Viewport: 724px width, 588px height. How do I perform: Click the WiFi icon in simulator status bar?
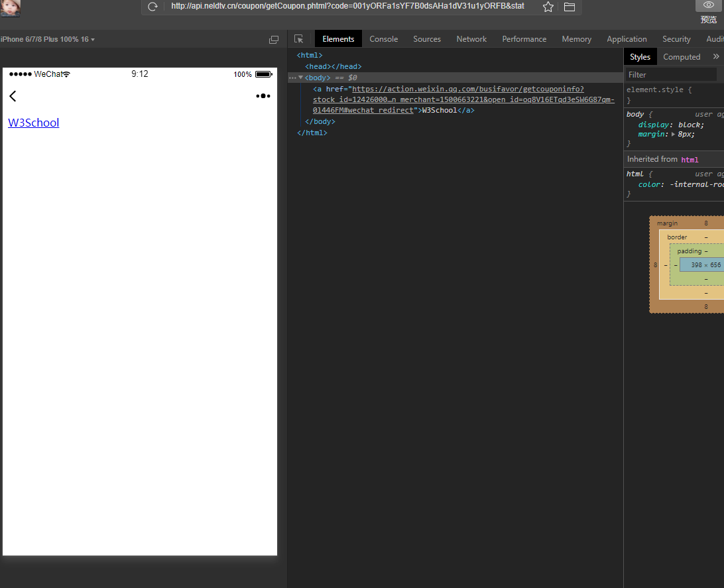click(66, 74)
